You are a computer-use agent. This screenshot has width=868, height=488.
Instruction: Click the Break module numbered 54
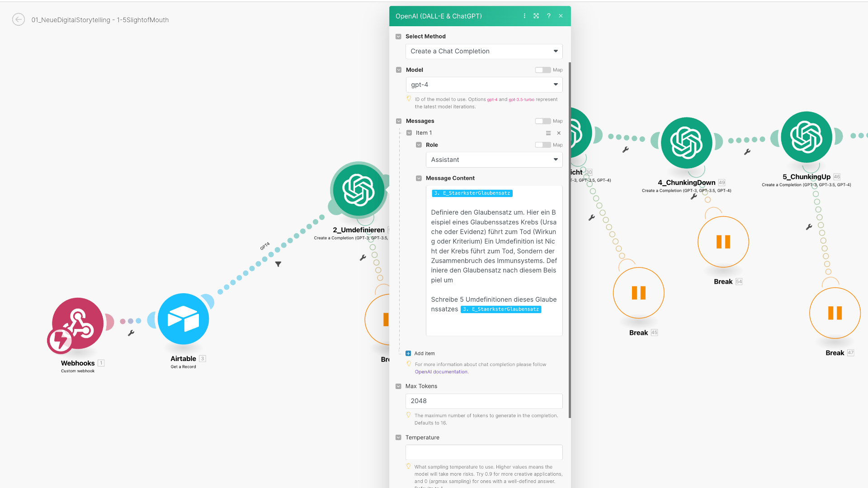pos(723,242)
